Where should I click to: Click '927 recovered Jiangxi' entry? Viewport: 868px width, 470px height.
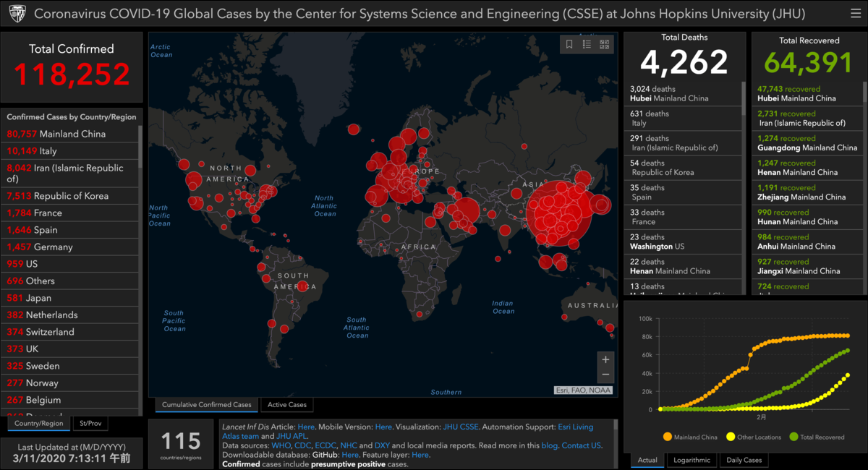click(x=807, y=266)
